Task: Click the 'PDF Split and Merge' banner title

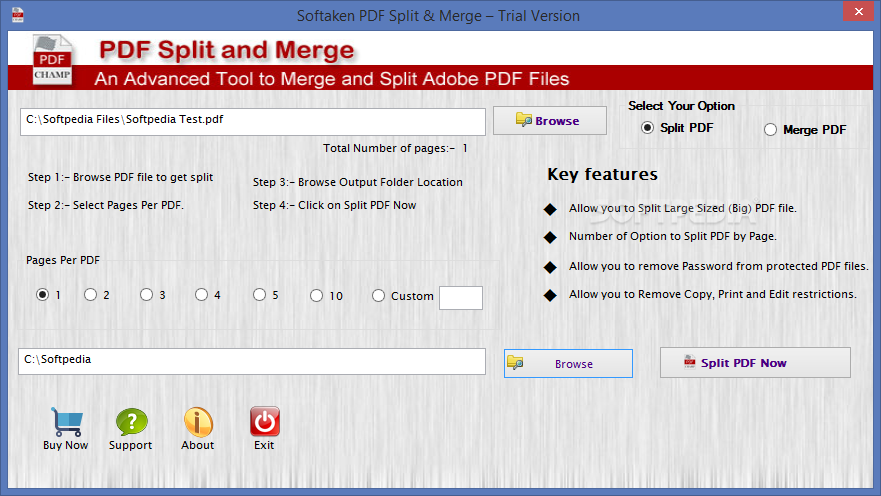Action: 226,50
